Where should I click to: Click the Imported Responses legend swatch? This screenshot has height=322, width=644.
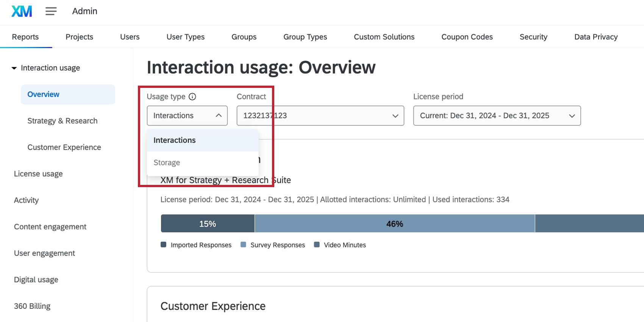164,245
